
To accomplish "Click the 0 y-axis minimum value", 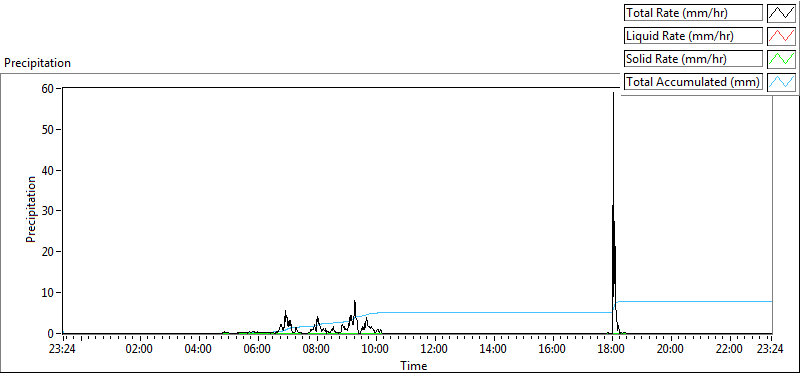I will coord(52,334).
